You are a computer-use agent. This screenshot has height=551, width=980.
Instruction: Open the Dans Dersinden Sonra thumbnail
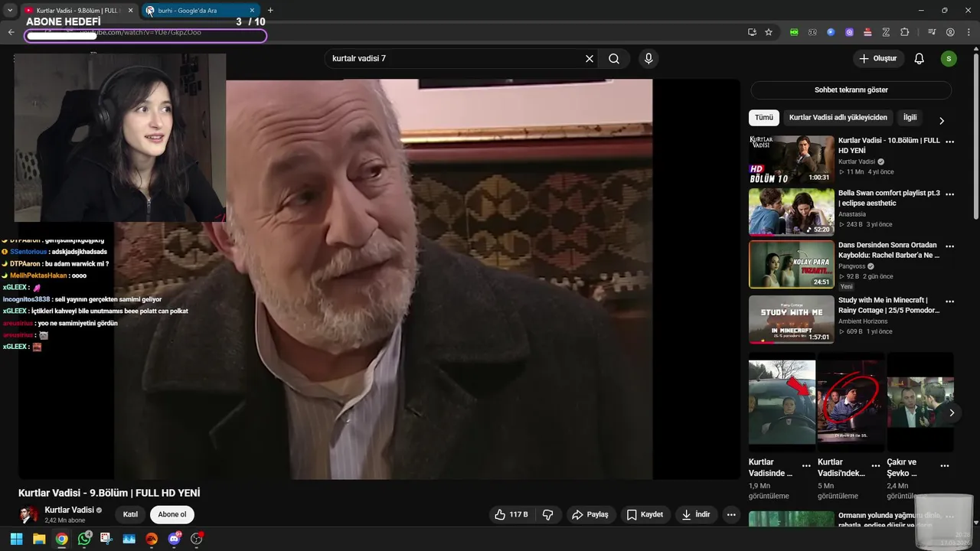click(792, 265)
